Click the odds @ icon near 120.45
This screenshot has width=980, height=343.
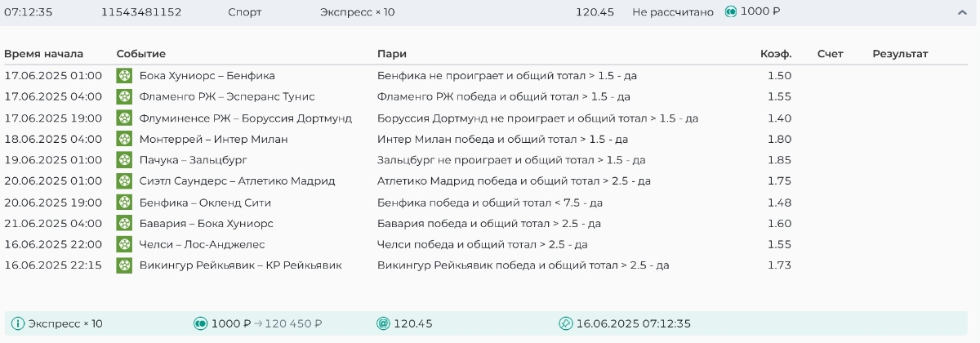[383, 323]
